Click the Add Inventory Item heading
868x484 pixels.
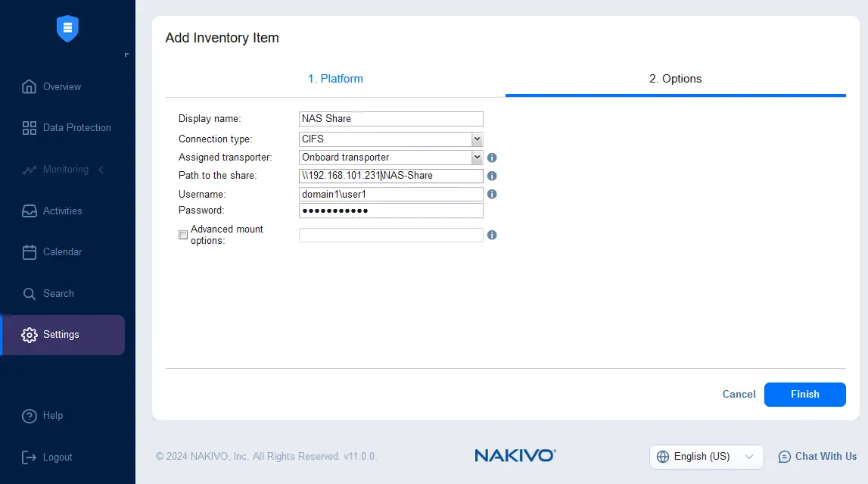(222, 38)
